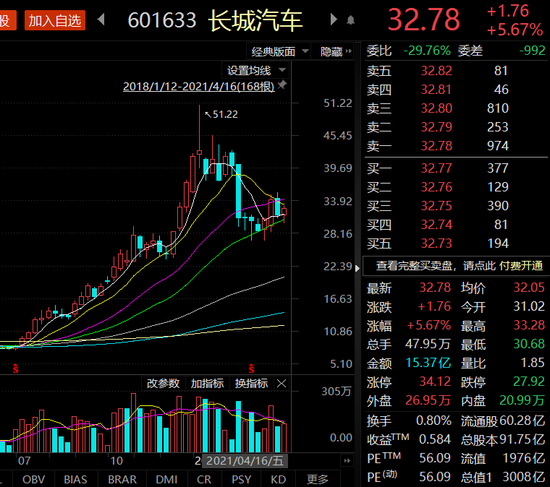
Task: Click 买五 price 32.73
Action: coord(436,243)
